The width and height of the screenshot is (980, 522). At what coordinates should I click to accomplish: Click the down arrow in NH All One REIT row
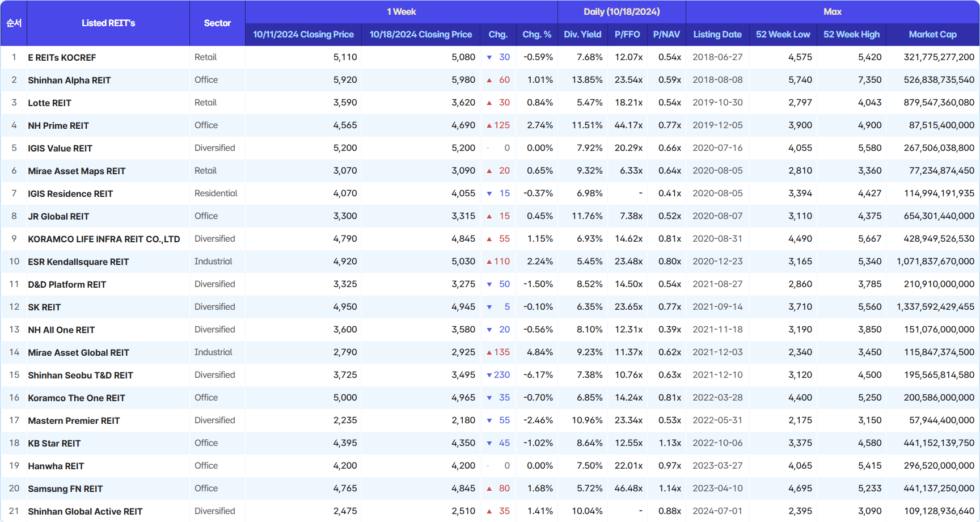coord(489,330)
